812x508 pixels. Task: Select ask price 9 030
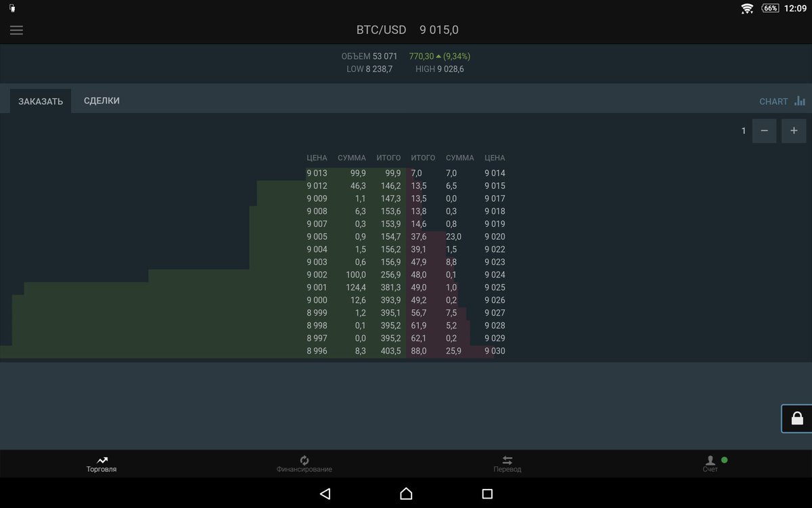point(495,351)
